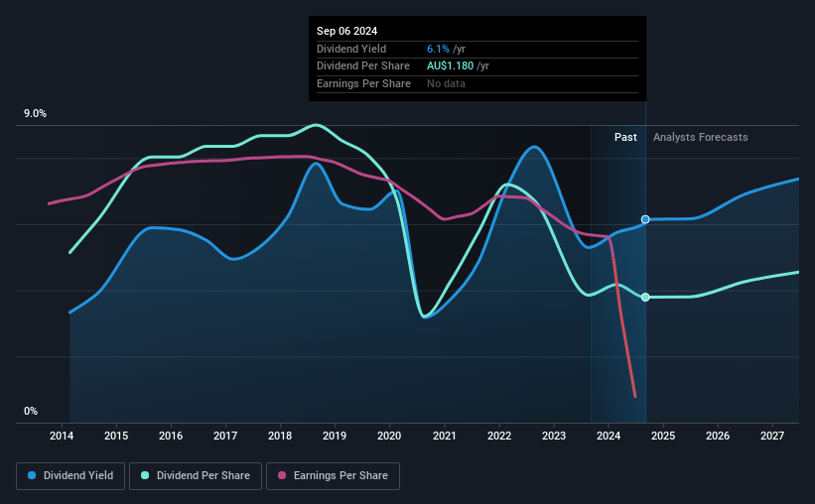Screen dimensions: 815x504
Task: Click the Sep 06 2024 tooltip date
Action: click(x=346, y=31)
